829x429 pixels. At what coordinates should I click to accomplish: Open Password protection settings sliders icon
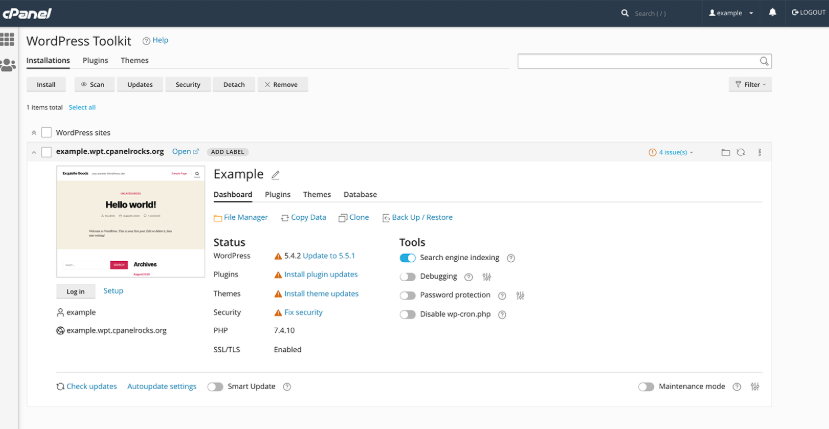click(520, 296)
